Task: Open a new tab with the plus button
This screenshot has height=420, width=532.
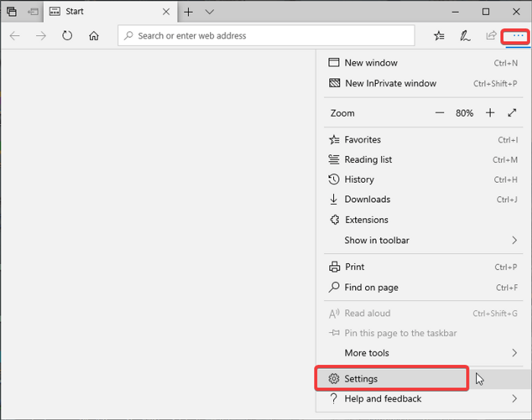Action: pyautogui.click(x=188, y=12)
